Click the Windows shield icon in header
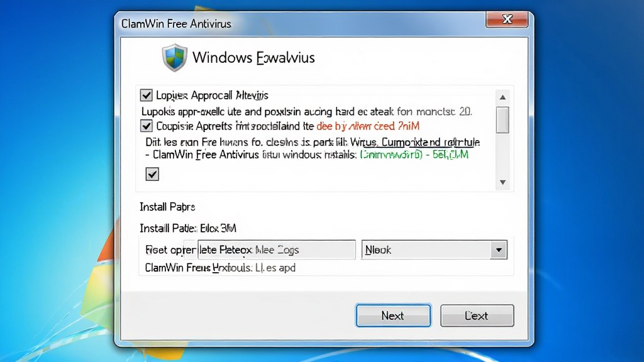This screenshot has width=644, height=362. coord(175,57)
